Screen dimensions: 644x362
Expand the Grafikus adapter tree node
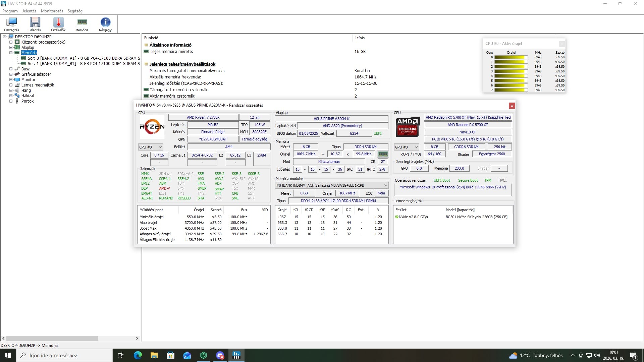11,74
